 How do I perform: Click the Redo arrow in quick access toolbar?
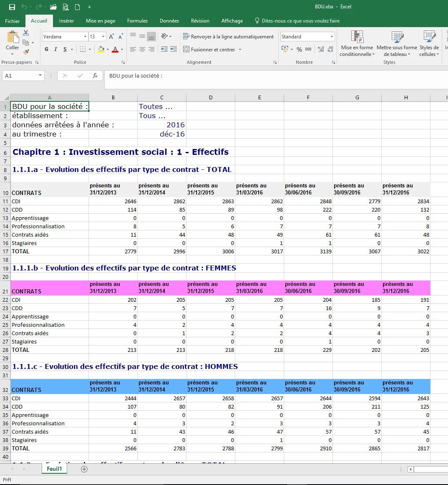pyautogui.click(x=39, y=7)
